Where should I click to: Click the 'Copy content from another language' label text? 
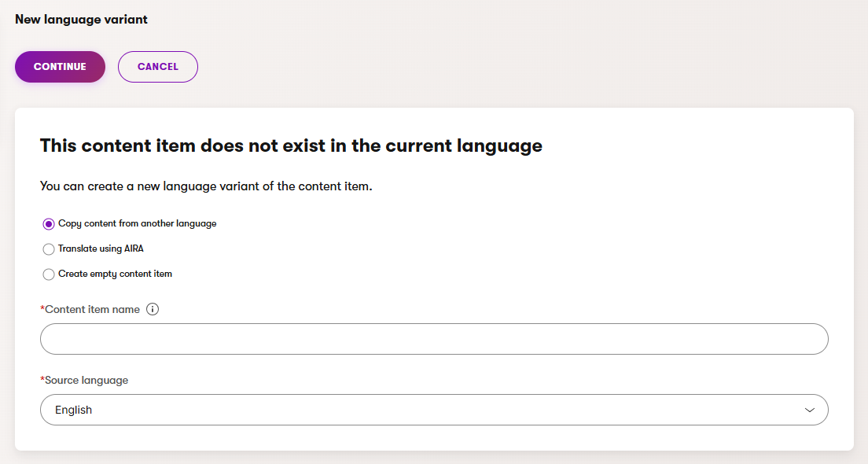coord(137,224)
